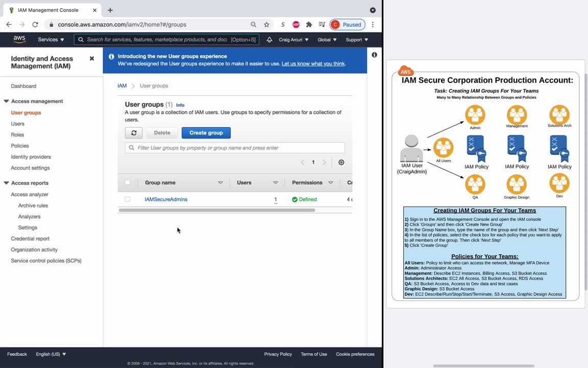Click Let us know what you think link
588x368 pixels.
pos(313,63)
